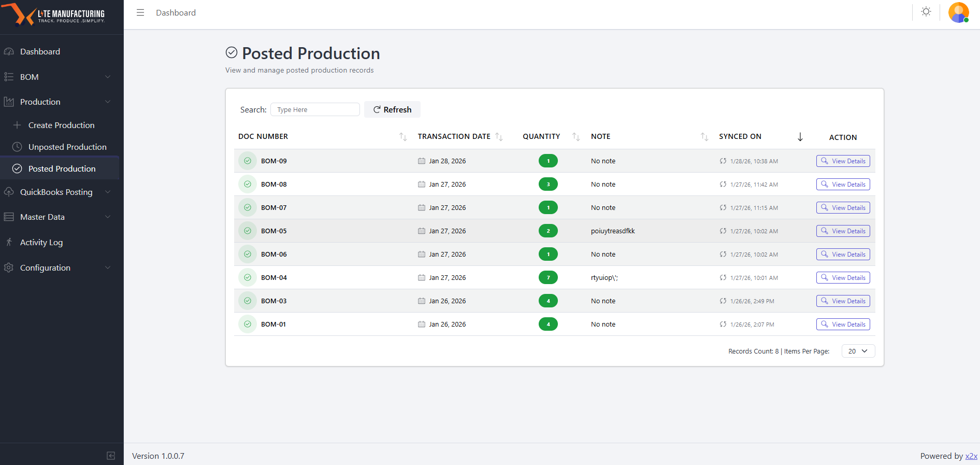Click the quantity badge for BOM-04
Screen dimensions: 980x465
548,278
